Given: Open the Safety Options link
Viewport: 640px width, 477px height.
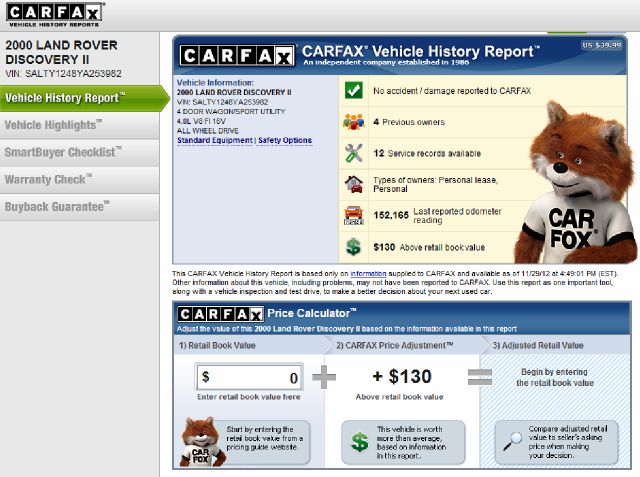Looking at the screenshot, I should [x=285, y=140].
